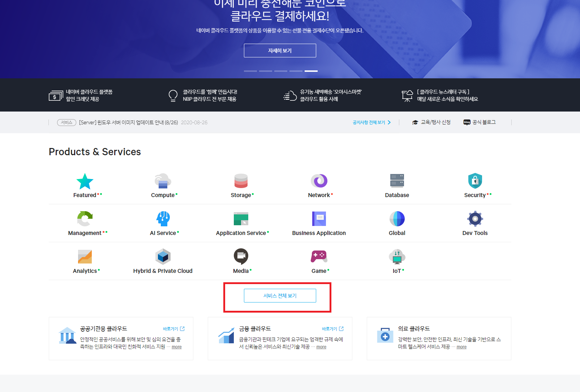Click the Compute category label
The image size is (580, 392).
(163, 195)
